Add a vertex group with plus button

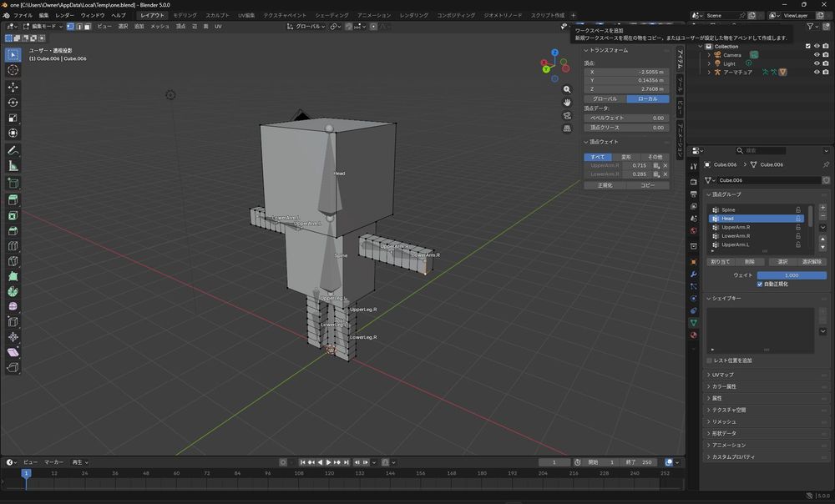tap(822, 207)
